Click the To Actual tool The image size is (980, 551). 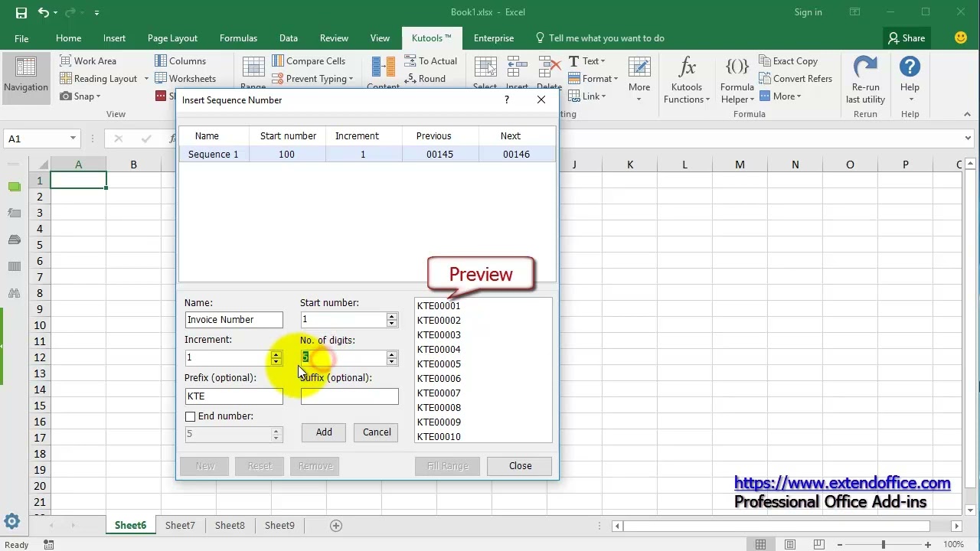(430, 61)
